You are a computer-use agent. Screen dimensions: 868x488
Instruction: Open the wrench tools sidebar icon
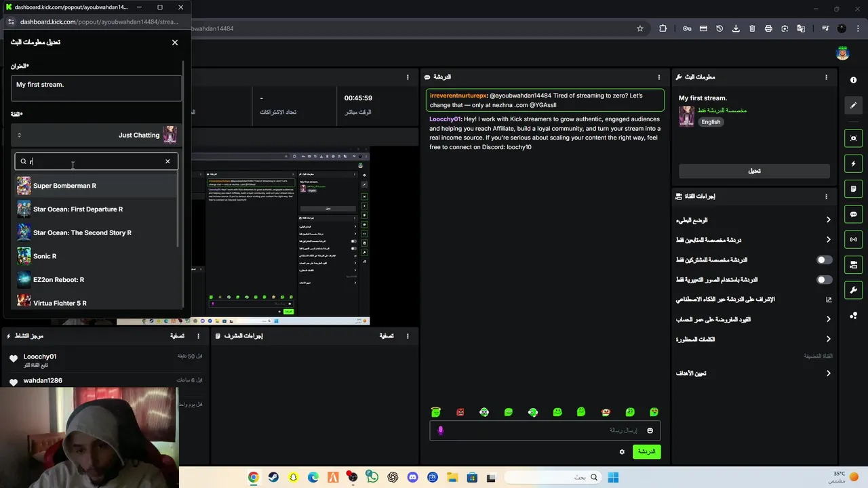[x=853, y=290]
